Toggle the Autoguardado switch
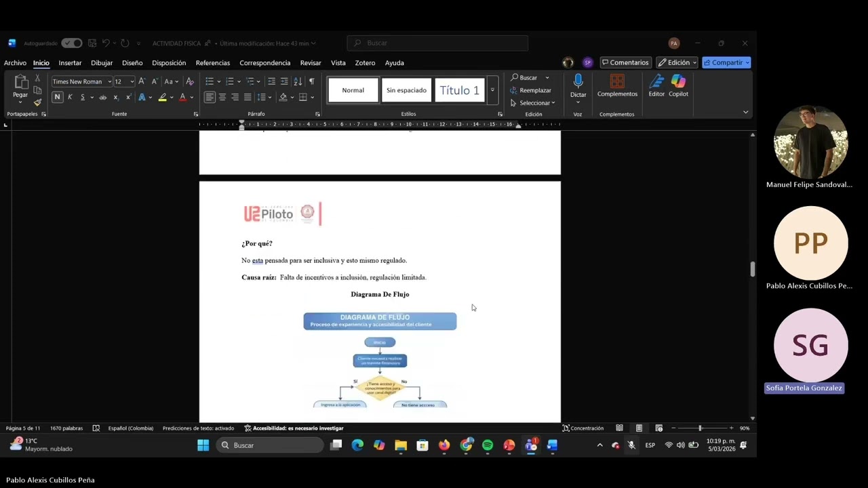868x488 pixels. click(71, 43)
